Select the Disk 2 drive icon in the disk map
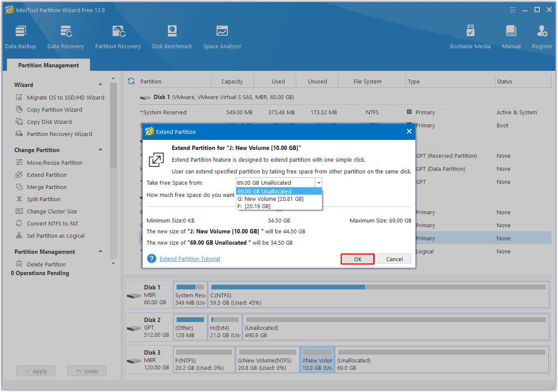The image size is (558, 392). click(x=134, y=329)
